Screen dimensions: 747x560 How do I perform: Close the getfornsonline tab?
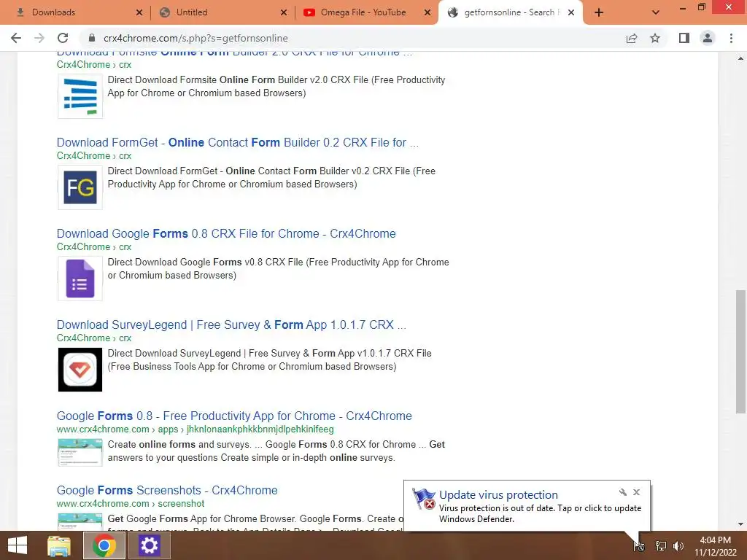(570, 12)
